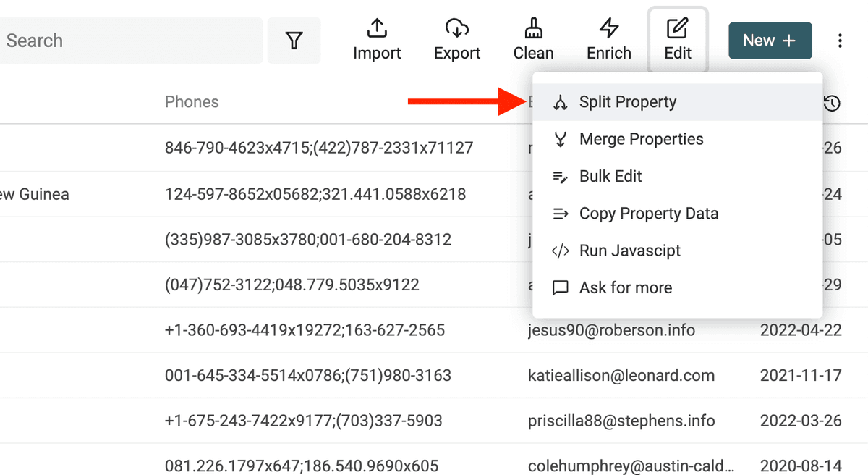Click the Import upload icon
This screenshot has width=868, height=475.
(377, 28)
